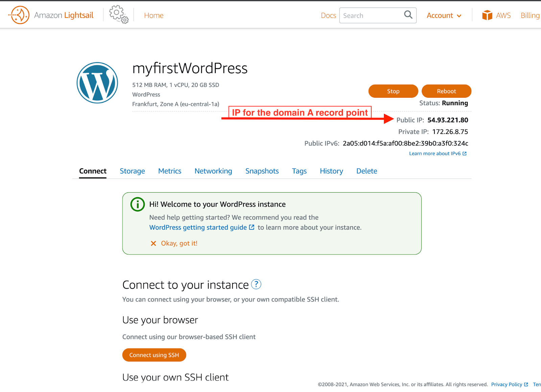Viewport: 541px width, 392px height.
Task: View the History tab
Action: pos(331,171)
